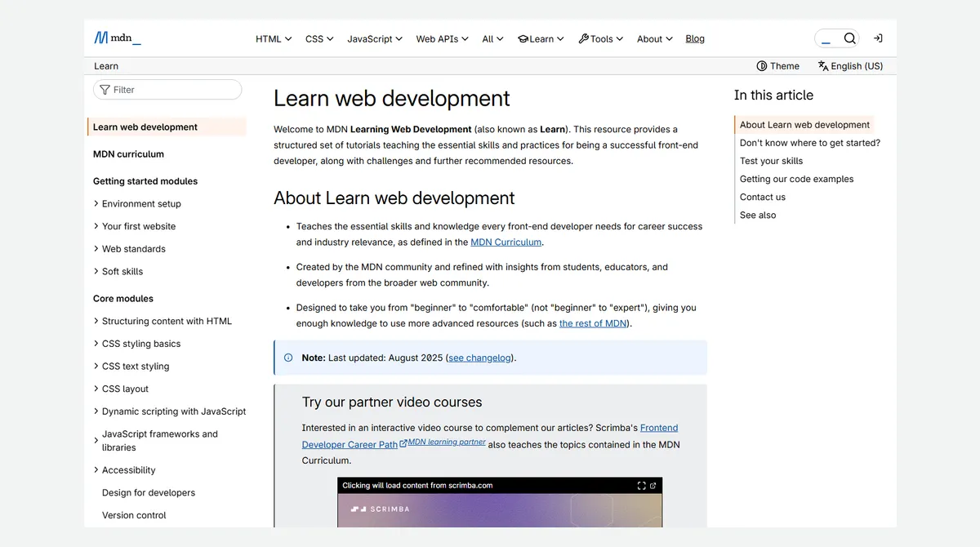This screenshot has height=547, width=980.
Task: Jump to Don't know where to get started
Action: 810,143
